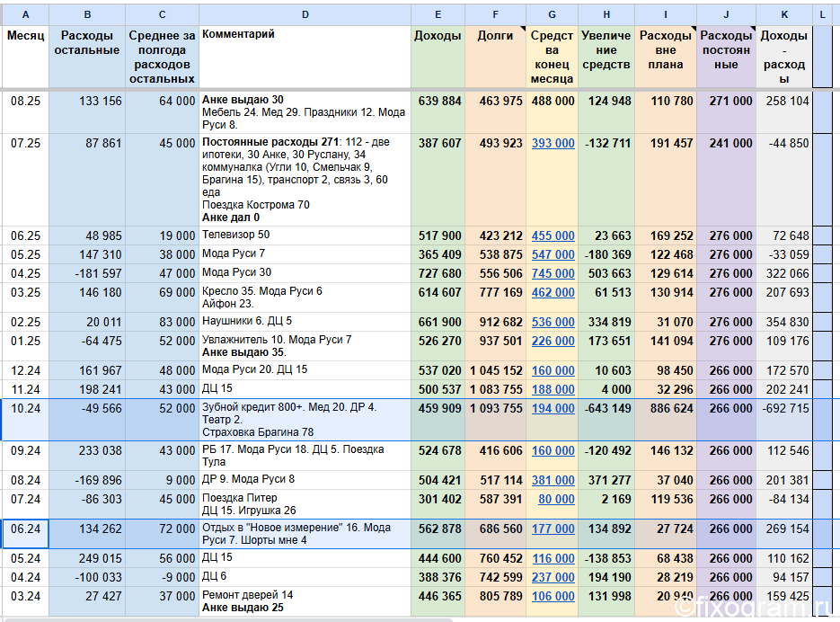The height and width of the screenshot is (622, 840).
Task: Follow the 106 000 link in row 03.24
Action: tap(553, 596)
